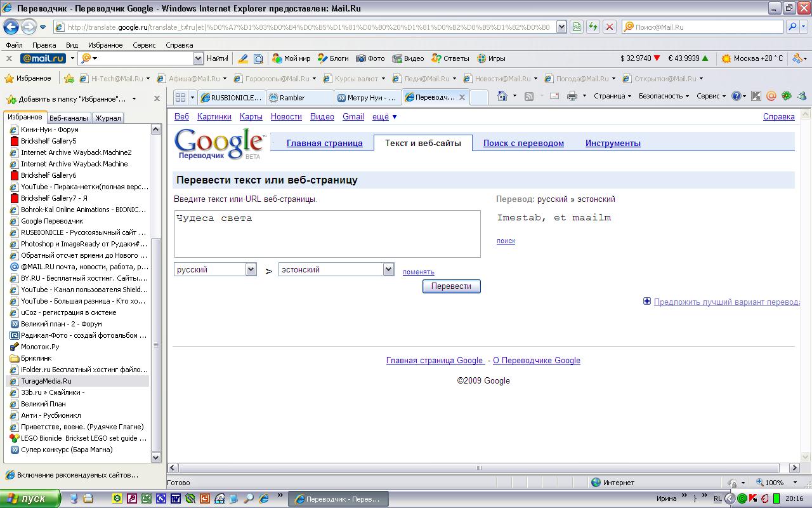812x508 pixels.
Task: Click the Найти! search button
Action: pos(218,58)
